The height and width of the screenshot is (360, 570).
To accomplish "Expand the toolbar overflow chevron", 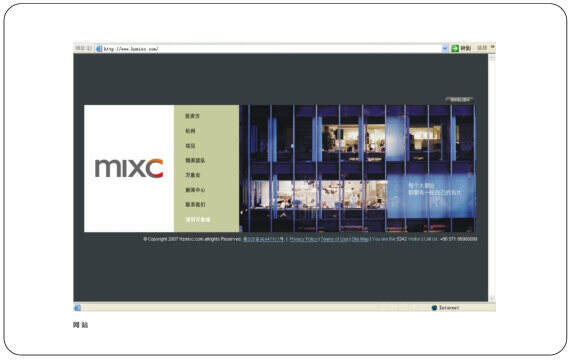I will coord(493,47).
